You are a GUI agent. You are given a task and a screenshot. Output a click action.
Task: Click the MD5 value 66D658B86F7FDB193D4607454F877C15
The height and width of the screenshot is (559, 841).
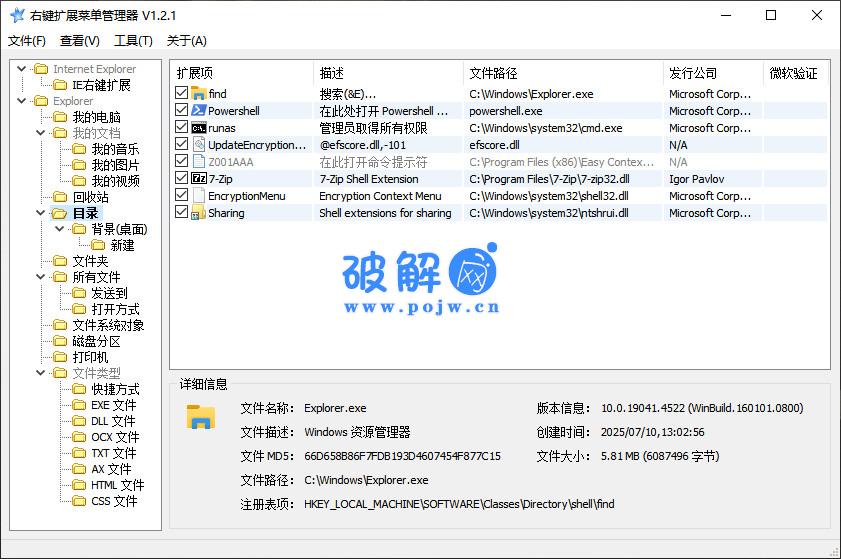pyautogui.click(x=402, y=456)
